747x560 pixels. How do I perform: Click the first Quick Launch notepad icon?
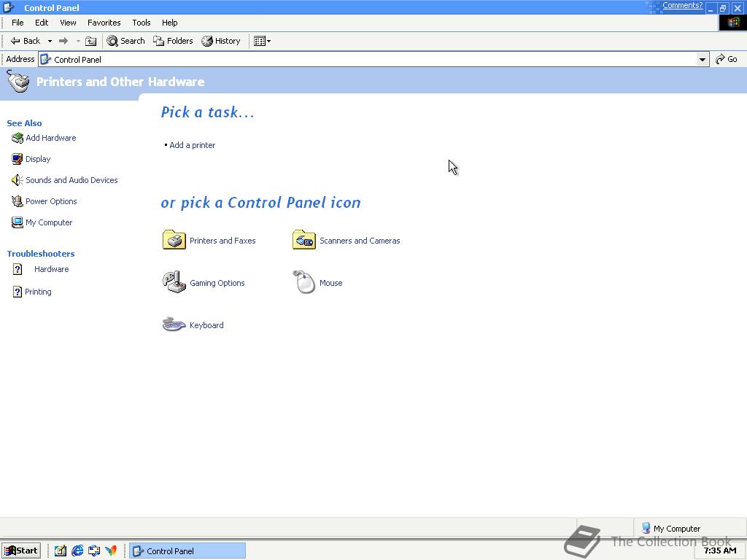click(60, 551)
